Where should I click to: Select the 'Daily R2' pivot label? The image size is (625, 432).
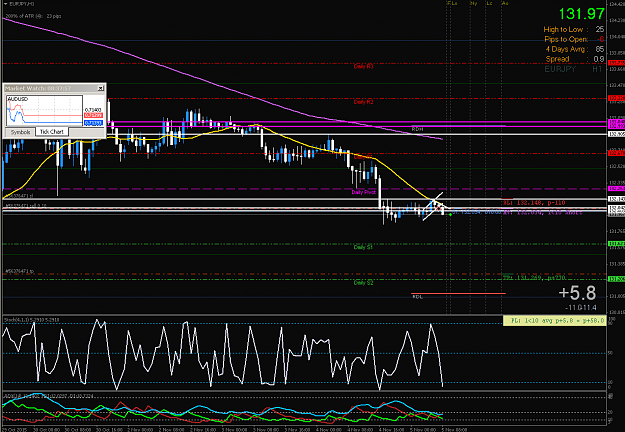(x=364, y=102)
